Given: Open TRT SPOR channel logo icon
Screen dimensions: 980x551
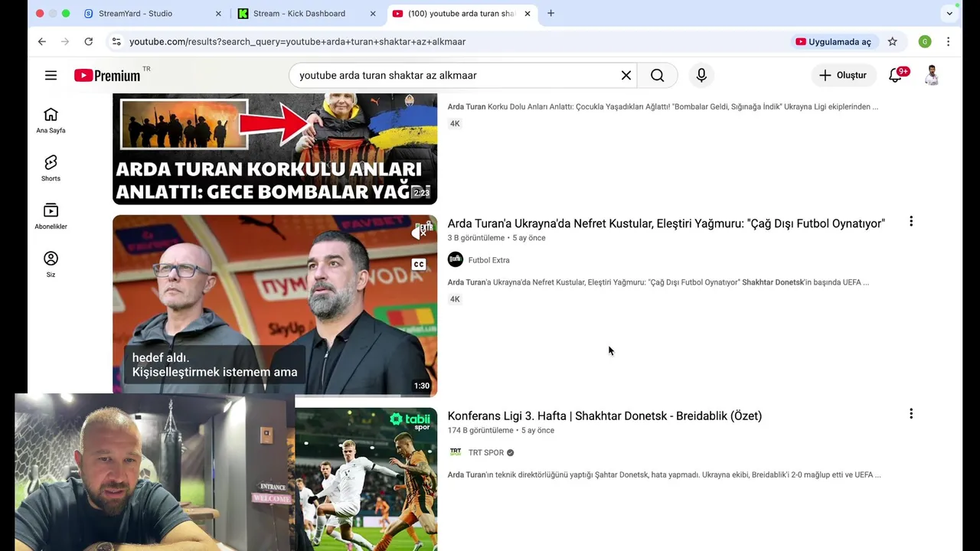Looking at the screenshot, I should [x=456, y=452].
